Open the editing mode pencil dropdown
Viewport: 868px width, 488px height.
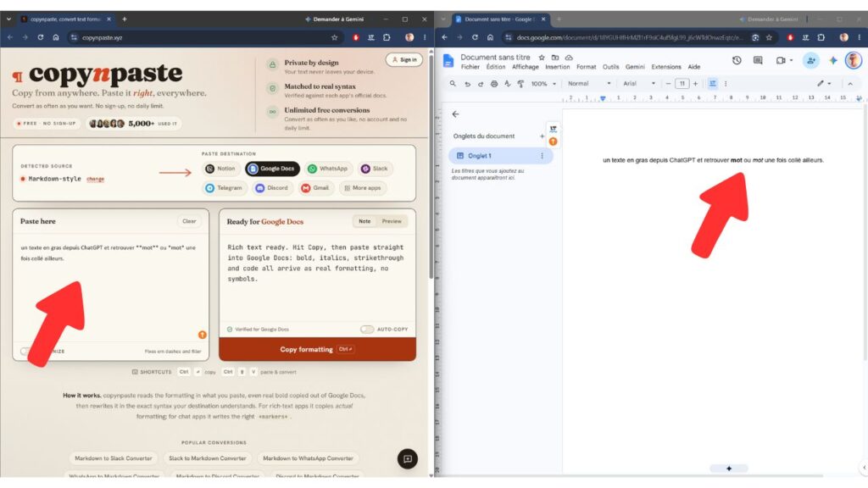[824, 84]
